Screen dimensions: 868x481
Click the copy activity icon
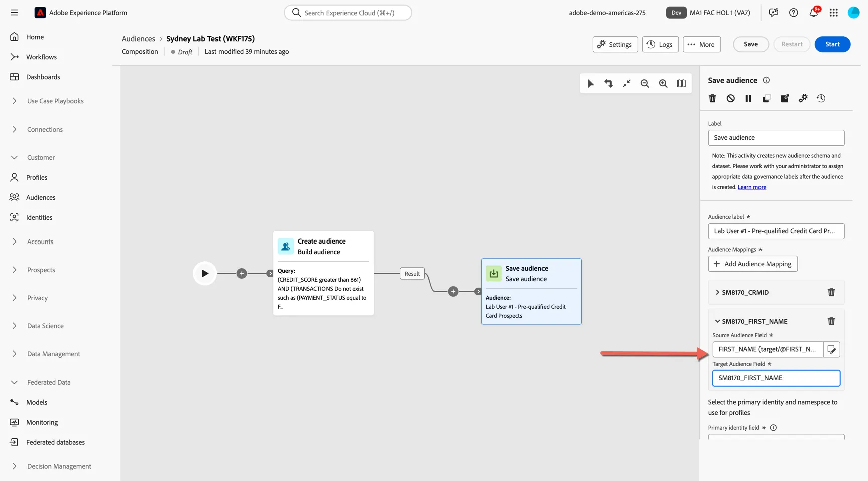767,98
